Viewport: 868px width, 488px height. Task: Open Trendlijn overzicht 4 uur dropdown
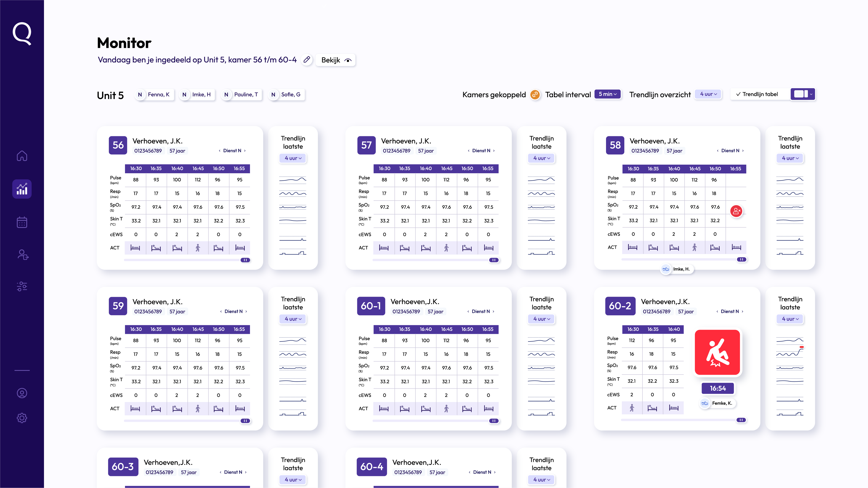click(x=708, y=94)
